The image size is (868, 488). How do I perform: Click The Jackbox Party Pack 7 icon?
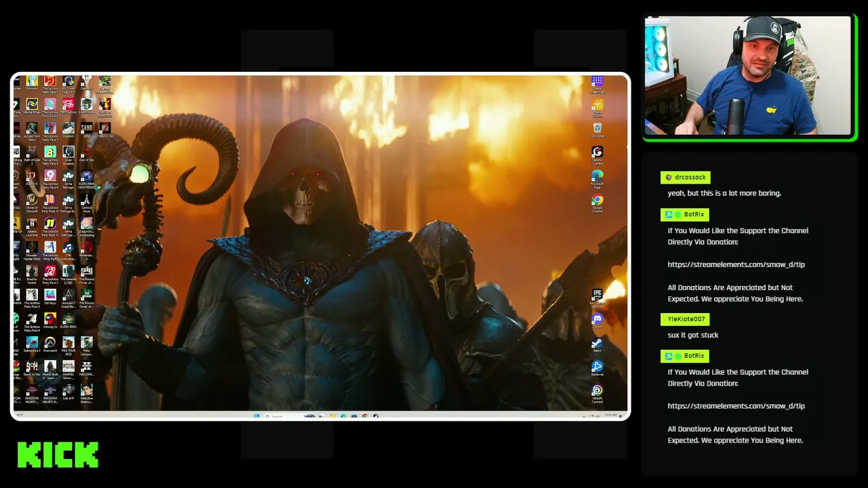[x=50, y=130]
